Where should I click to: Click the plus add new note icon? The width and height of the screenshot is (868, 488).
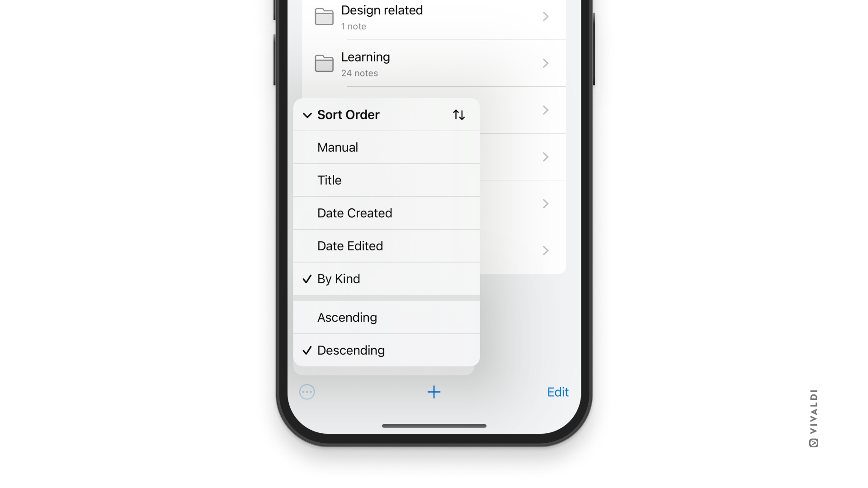coord(434,392)
